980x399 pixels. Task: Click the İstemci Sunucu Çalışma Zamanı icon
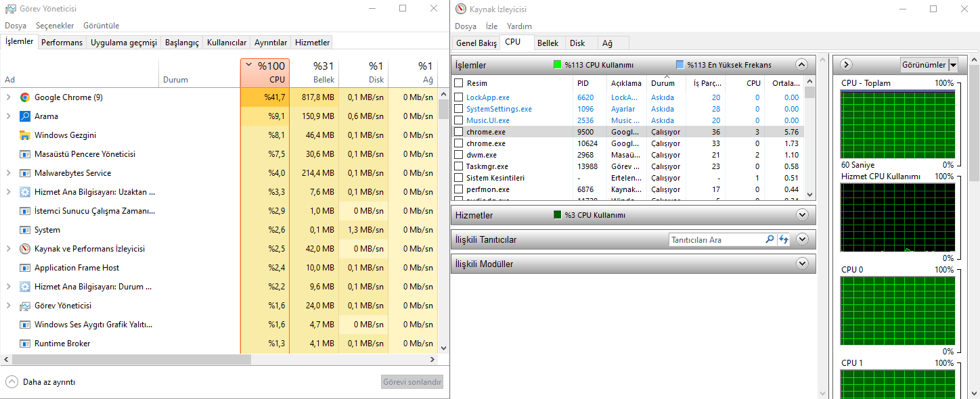pos(25,211)
